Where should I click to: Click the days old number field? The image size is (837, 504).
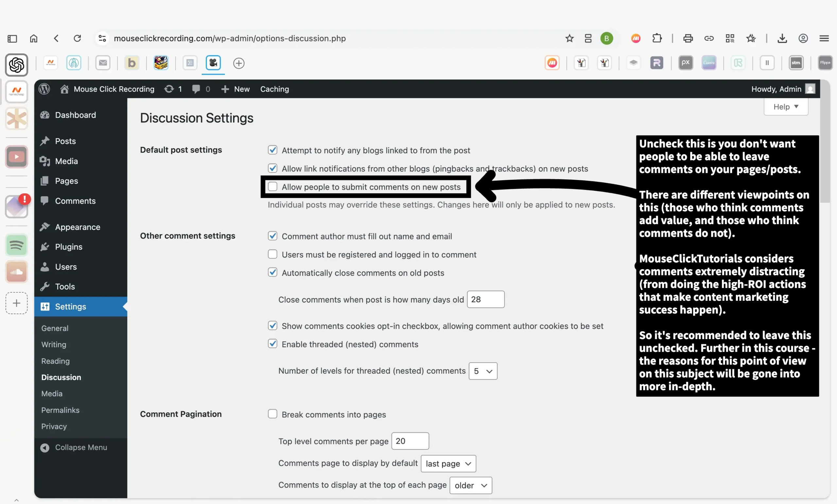coord(486,299)
